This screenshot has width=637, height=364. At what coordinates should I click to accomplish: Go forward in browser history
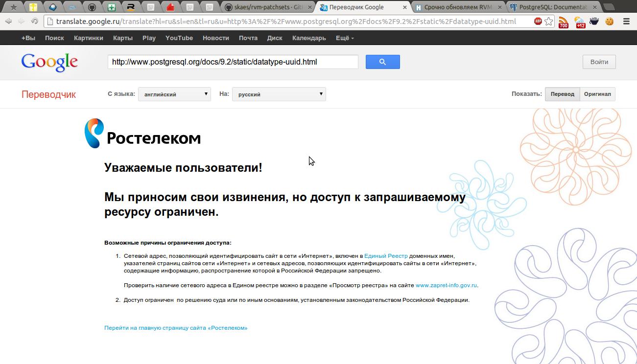(x=21, y=22)
